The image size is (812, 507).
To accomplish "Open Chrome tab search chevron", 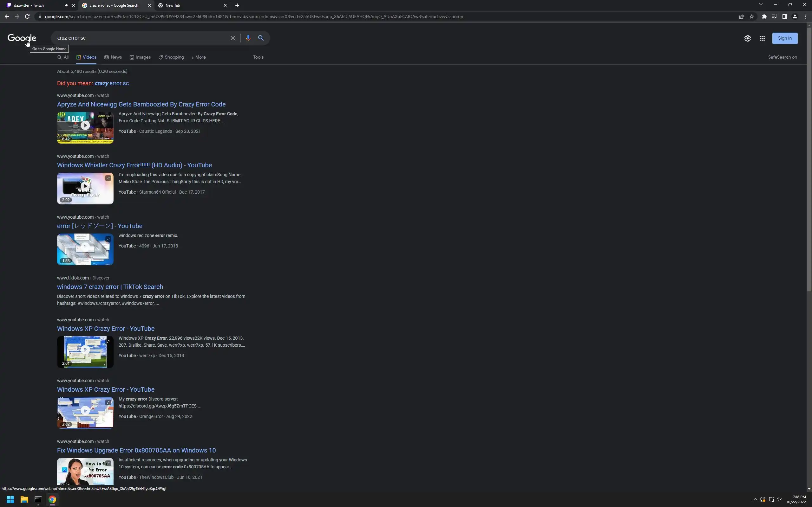I will click(x=761, y=5).
